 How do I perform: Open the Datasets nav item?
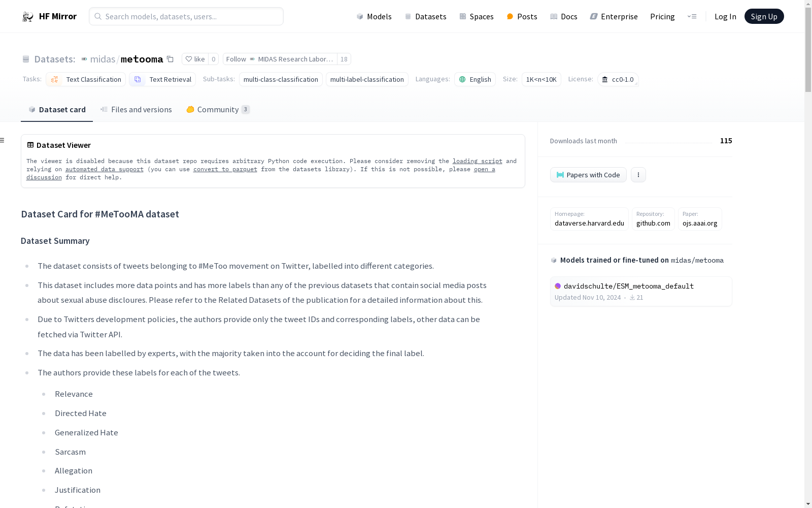425,16
